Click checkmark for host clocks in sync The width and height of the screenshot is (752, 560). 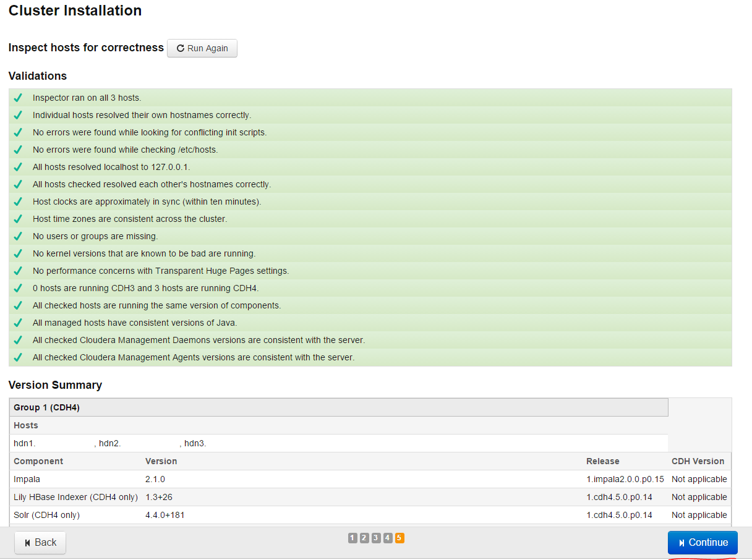18,202
